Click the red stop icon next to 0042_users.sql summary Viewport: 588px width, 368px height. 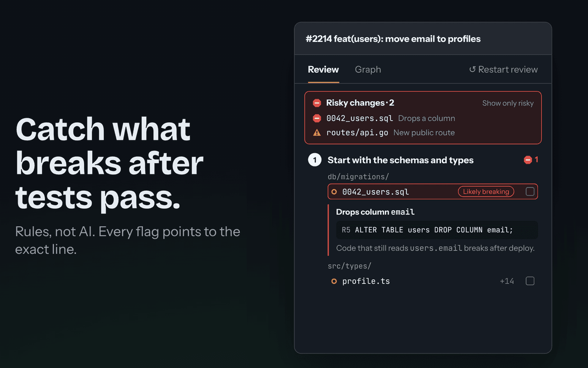(x=317, y=118)
